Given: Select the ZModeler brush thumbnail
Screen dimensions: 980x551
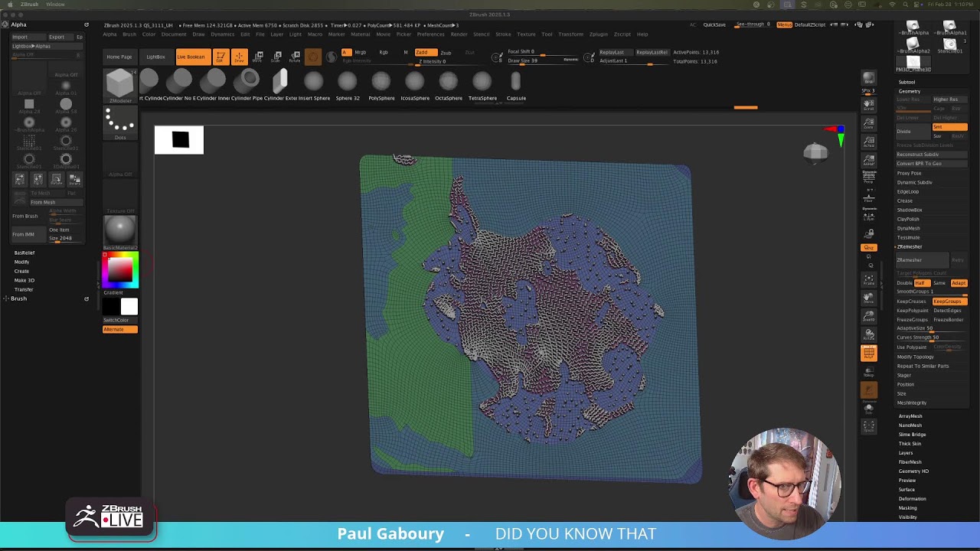Looking at the screenshot, I should tap(120, 84).
